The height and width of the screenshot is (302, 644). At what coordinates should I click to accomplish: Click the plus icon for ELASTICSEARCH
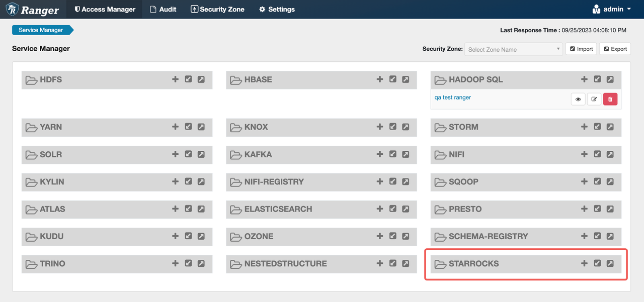[x=380, y=209]
